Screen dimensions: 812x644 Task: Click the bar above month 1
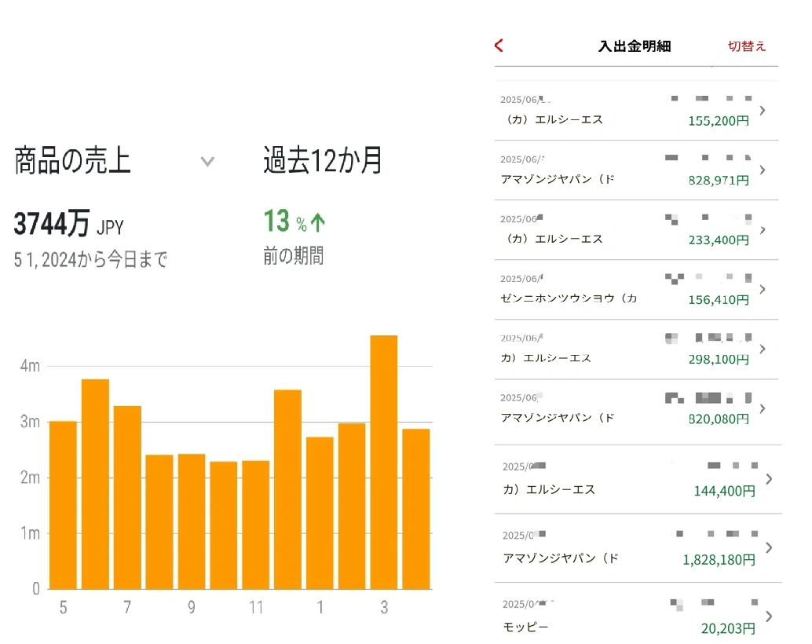(320, 513)
